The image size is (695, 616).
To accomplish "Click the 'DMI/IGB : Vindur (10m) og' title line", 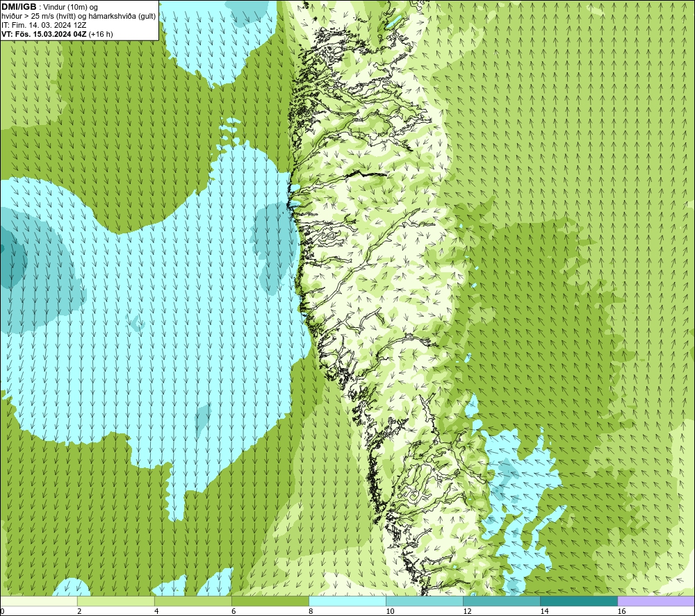I will [50, 7].
